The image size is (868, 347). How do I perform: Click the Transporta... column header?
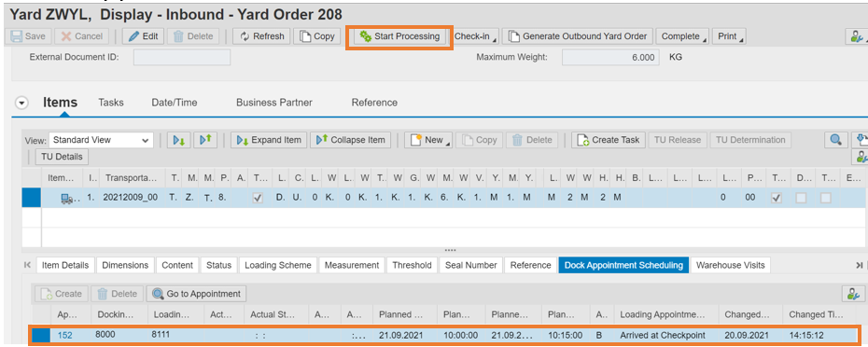click(x=132, y=177)
